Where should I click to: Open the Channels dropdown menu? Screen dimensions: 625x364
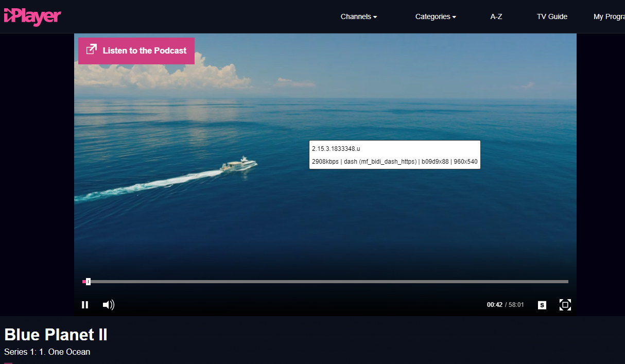359,16
